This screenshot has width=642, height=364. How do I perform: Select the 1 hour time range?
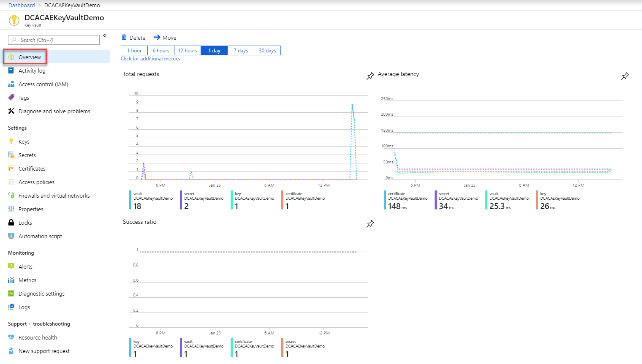tap(134, 51)
